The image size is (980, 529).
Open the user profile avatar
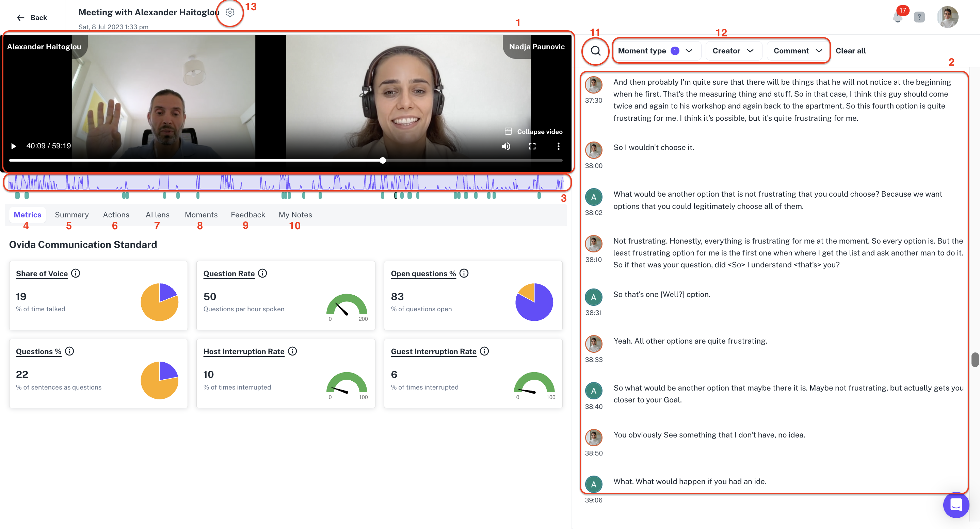947,17
